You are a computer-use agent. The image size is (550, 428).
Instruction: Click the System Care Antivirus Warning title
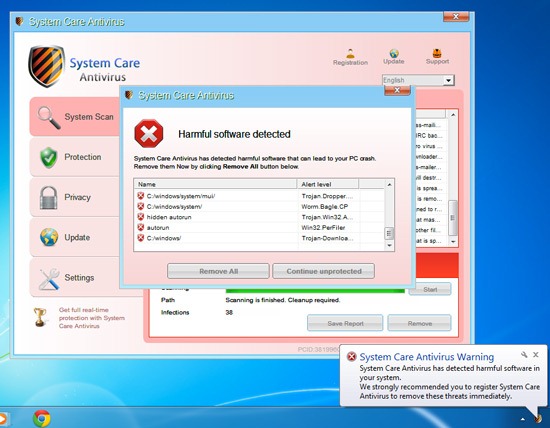point(427,357)
